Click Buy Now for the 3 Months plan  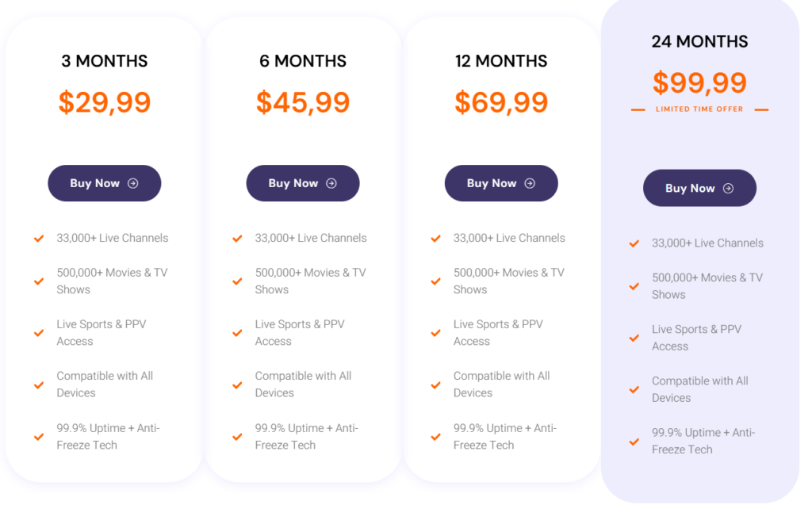pos(104,183)
